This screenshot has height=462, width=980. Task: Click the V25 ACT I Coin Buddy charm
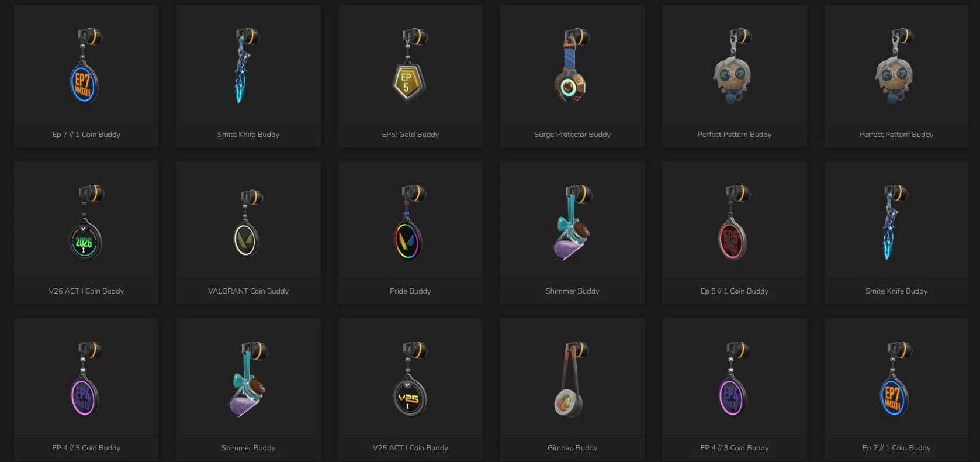click(410, 379)
